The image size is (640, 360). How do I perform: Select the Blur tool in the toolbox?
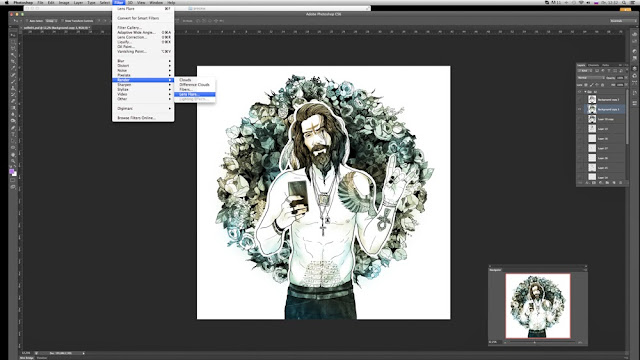click(13, 115)
